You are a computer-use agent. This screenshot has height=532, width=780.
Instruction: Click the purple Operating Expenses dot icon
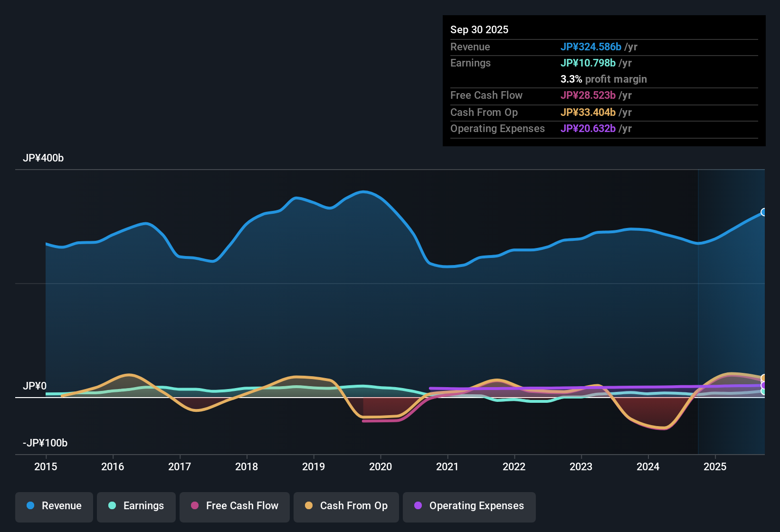tap(418, 506)
